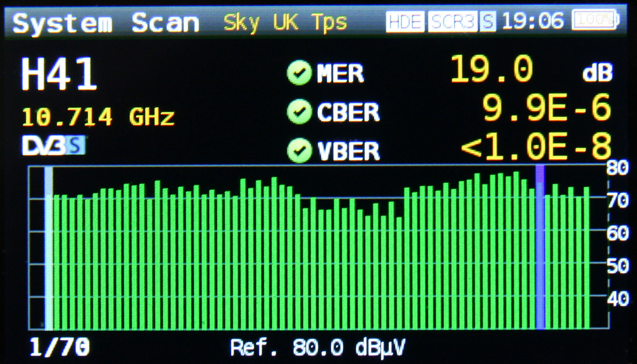The height and width of the screenshot is (364, 637).
Task: Click the 10.714 GHz frequency readout
Action: click(x=98, y=117)
